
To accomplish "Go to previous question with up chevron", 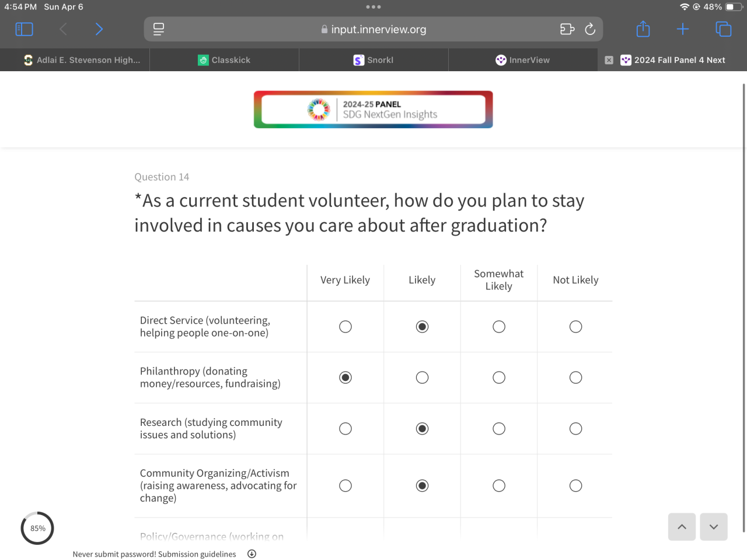I will pos(682,527).
